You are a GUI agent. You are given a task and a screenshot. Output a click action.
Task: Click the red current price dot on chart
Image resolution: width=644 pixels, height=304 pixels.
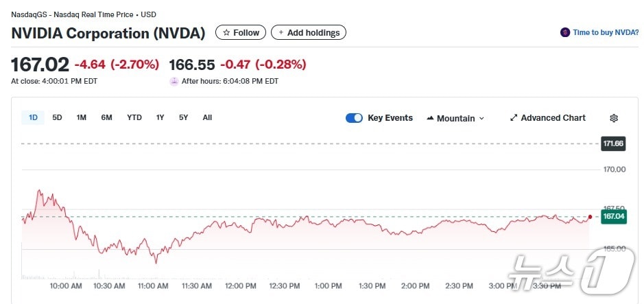coord(590,217)
